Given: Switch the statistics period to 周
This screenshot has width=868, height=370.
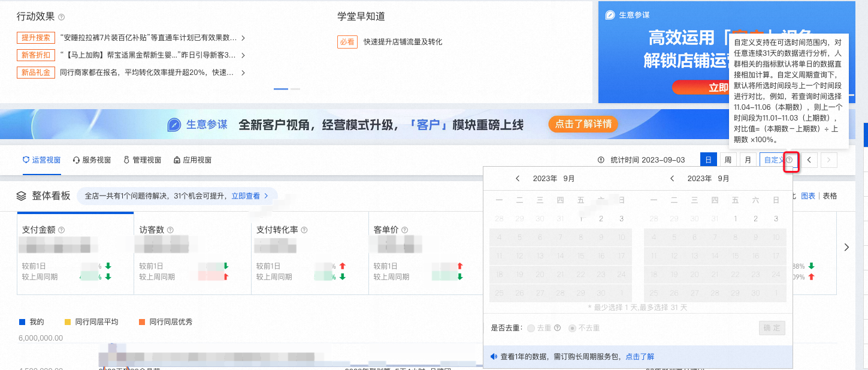Looking at the screenshot, I should [x=728, y=160].
